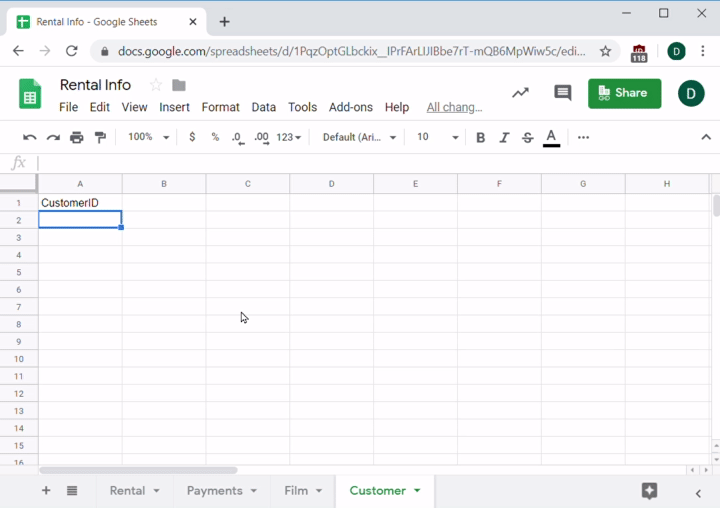720x508 pixels.
Task: Expand the font family dropdown
Action: 359,137
